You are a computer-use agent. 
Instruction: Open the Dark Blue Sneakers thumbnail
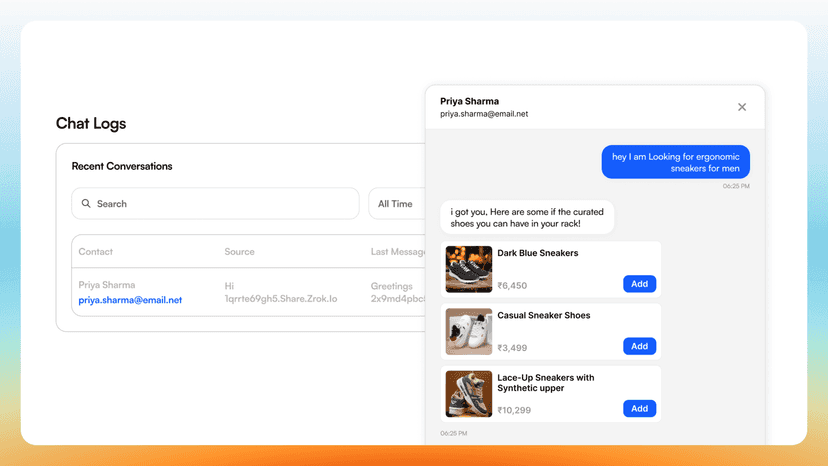pos(468,269)
